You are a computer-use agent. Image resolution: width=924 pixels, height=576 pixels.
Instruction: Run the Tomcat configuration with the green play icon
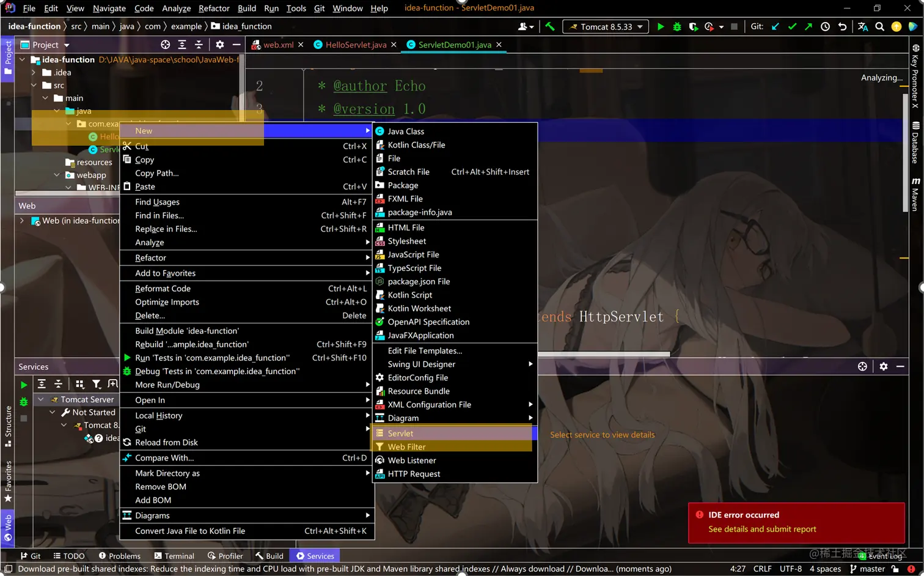pos(660,26)
